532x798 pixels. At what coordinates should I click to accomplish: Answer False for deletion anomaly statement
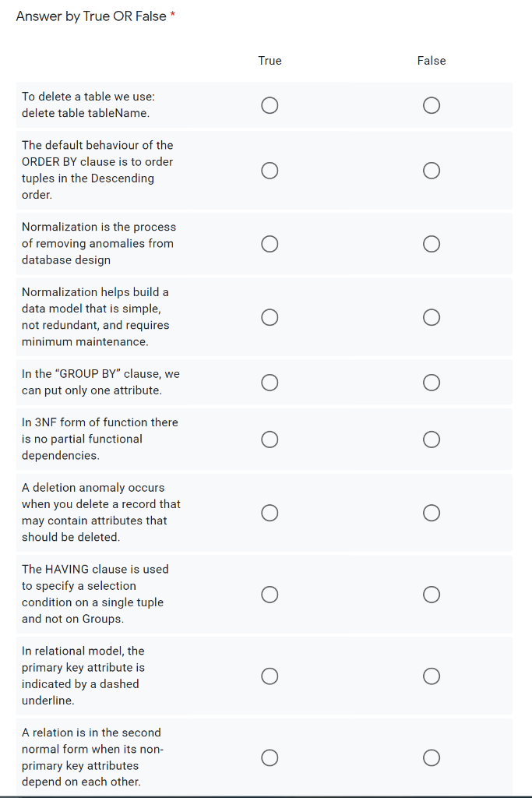432,513
